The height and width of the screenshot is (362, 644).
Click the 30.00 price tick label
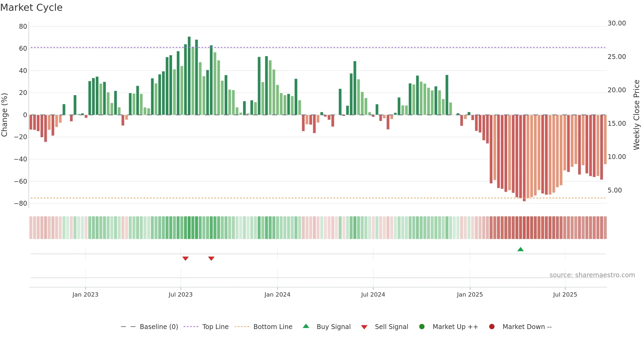[x=617, y=23]
